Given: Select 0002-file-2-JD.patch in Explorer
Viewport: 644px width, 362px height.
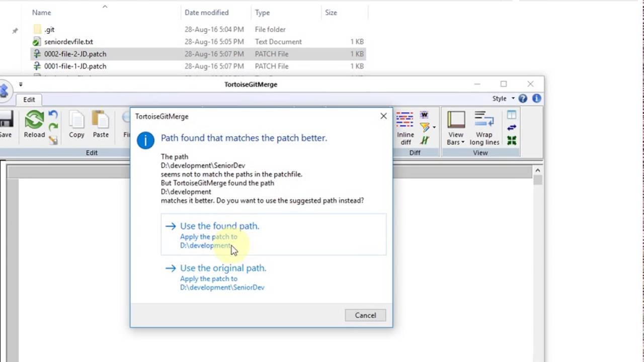Looking at the screenshot, I should click(198, 54).
